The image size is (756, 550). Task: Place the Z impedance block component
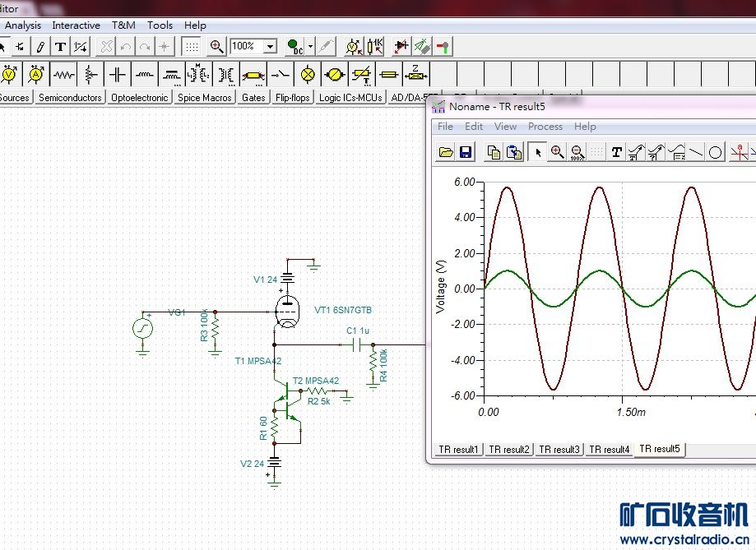[x=415, y=74]
